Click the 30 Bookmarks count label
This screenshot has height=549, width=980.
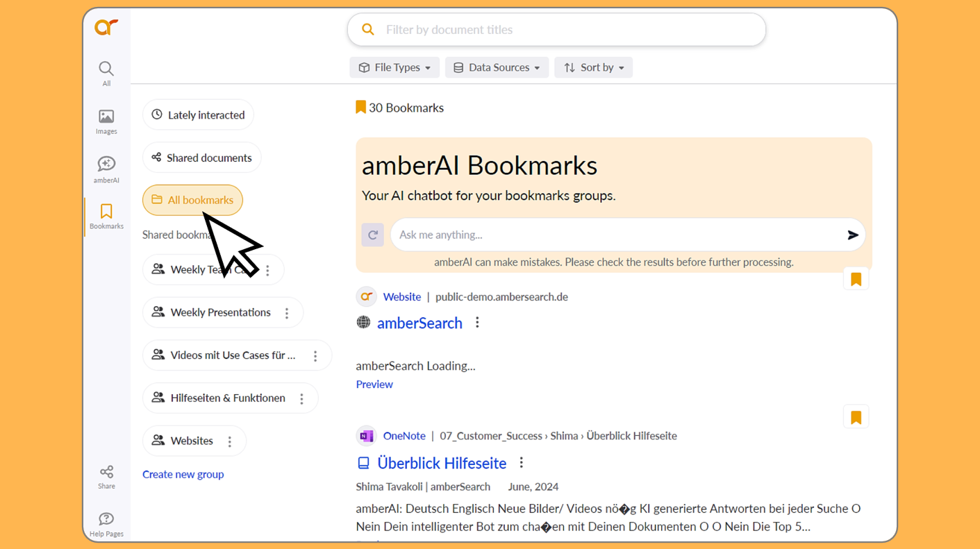(400, 108)
